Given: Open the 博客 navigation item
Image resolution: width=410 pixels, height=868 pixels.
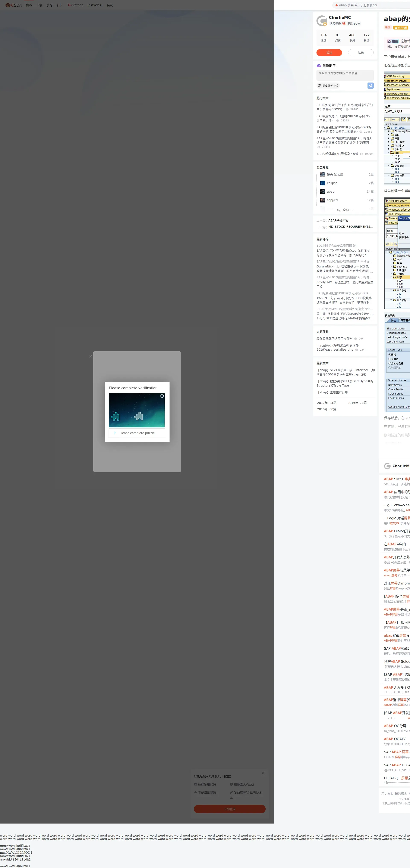Looking at the screenshot, I should 29,5.
